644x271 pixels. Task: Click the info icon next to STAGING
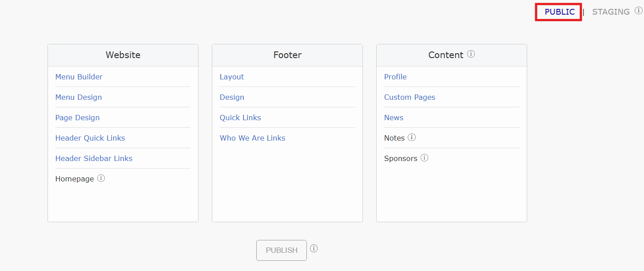638,11
